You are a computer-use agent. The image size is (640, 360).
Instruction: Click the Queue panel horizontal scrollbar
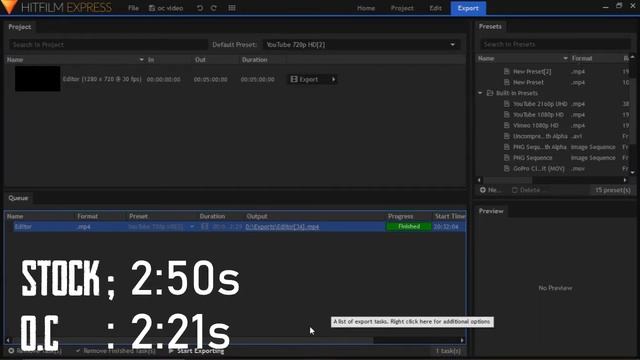pos(193,340)
